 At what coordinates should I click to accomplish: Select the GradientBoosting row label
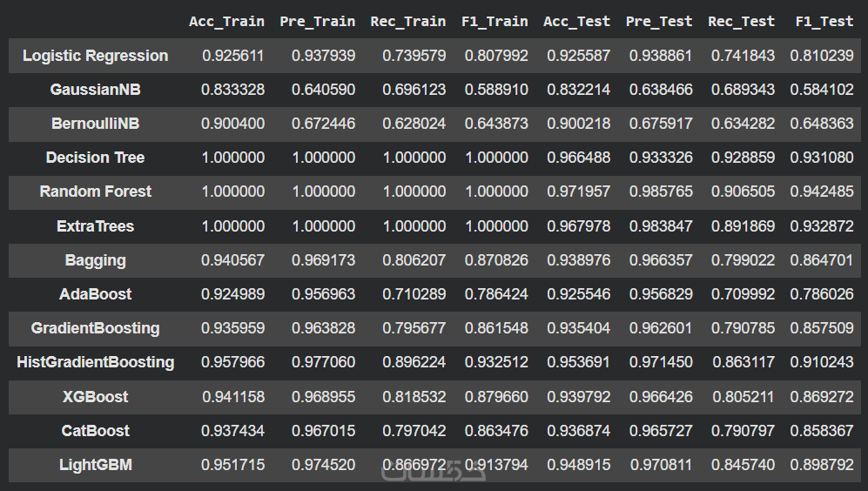coord(95,328)
